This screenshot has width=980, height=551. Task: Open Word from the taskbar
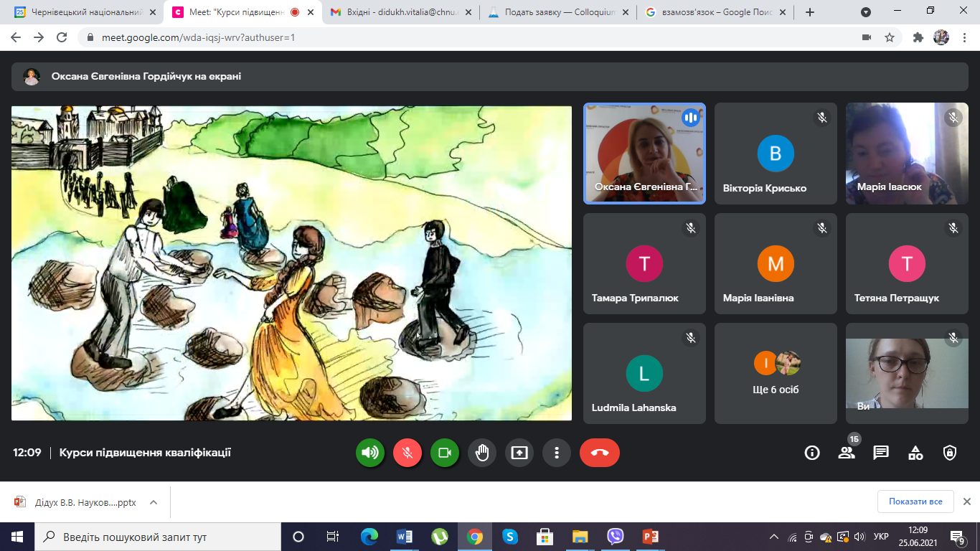point(404,537)
